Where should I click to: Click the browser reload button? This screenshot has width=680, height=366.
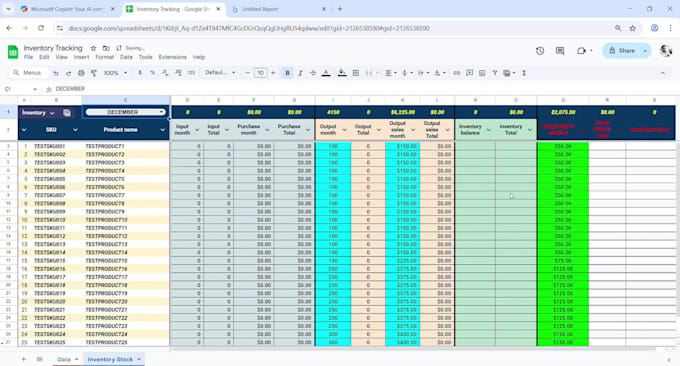(41, 28)
